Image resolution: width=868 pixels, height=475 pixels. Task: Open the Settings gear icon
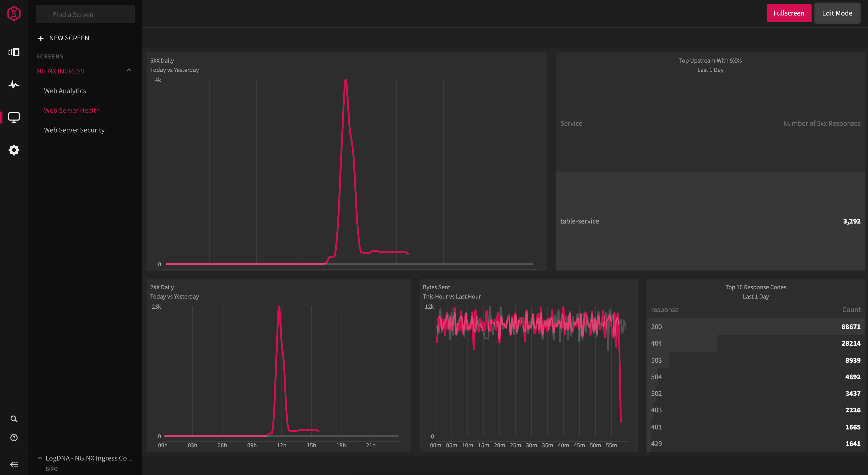[14, 150]
